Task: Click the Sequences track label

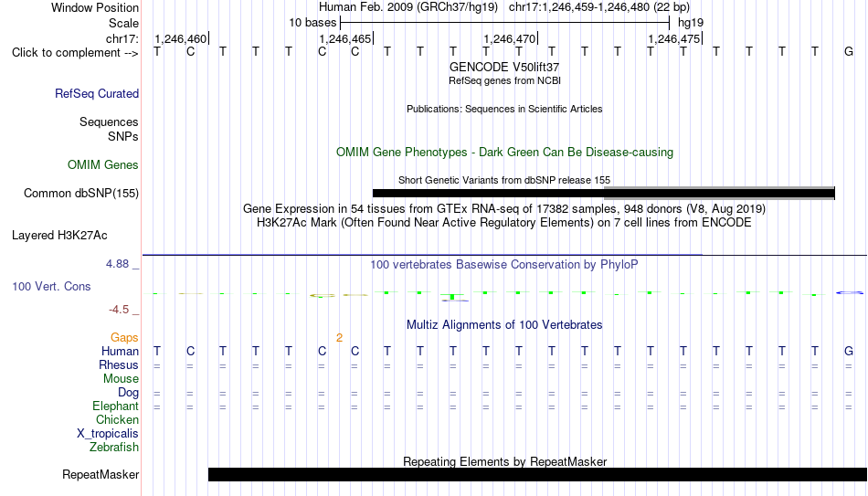Action: [x=109, y=121]
